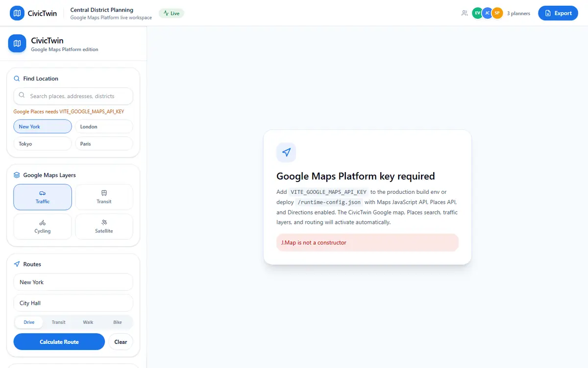
Task: Switch to Satellite layer
Action: [104, 227]
